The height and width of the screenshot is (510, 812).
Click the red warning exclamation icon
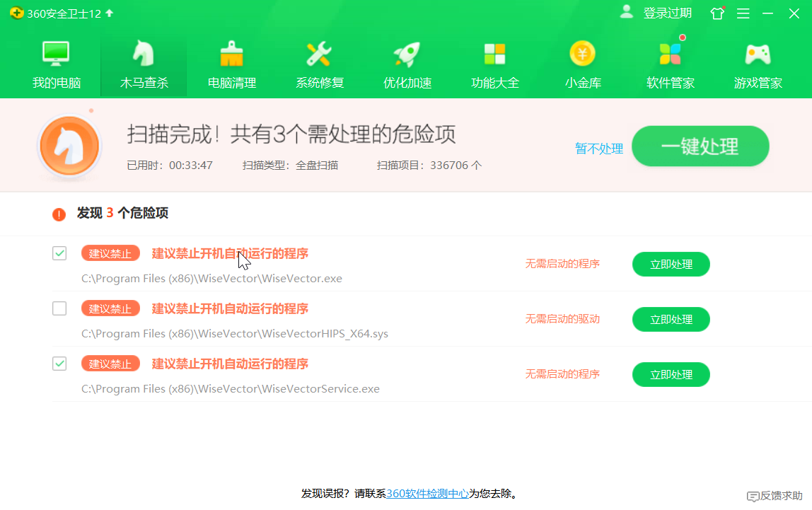tap(59, 214)
